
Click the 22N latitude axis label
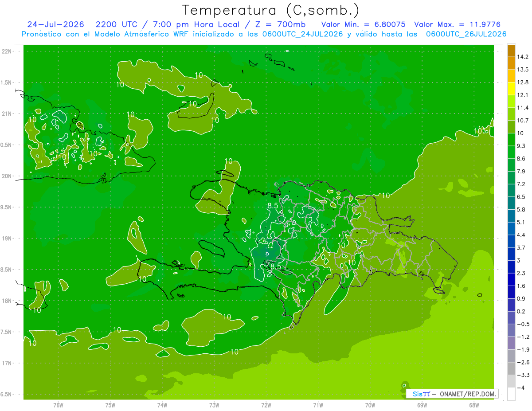pos(7,51)
